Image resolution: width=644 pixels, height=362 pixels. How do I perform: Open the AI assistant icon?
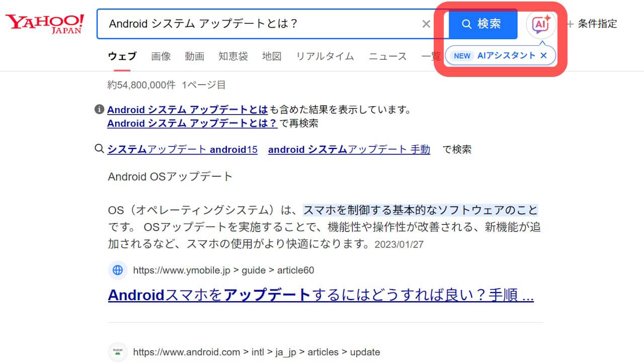pos(541,24)
